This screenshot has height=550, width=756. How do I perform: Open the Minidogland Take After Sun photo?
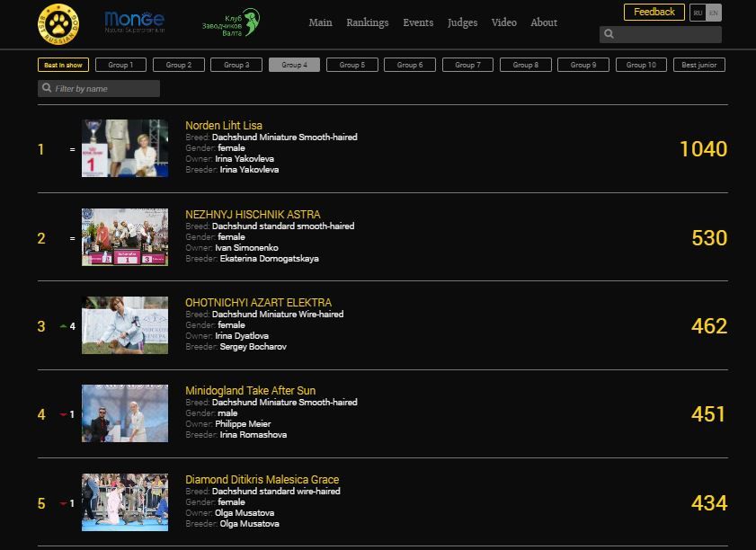point(125,413)
